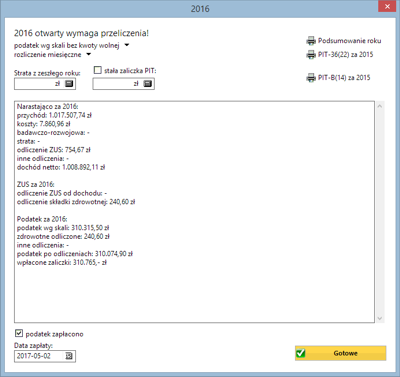Open calculator in Strata z zeszłego roku field

point(69,84)
